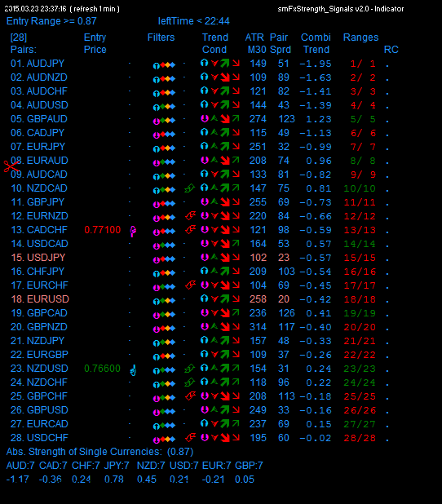Viewport: 442px width, 504px height.
Task: Select the 22. EURGBP pair label
Action: [39, 355]
